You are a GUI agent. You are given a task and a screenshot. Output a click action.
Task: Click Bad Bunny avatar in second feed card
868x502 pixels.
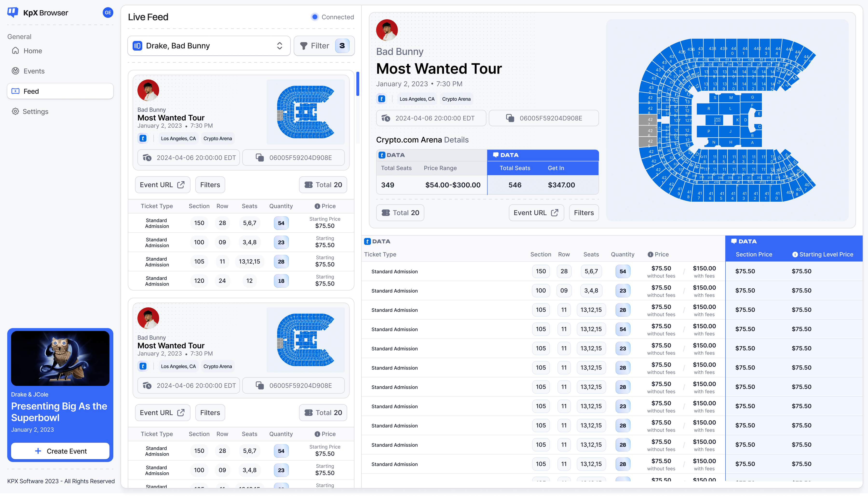pyautogui.click(x=148, y=318)
